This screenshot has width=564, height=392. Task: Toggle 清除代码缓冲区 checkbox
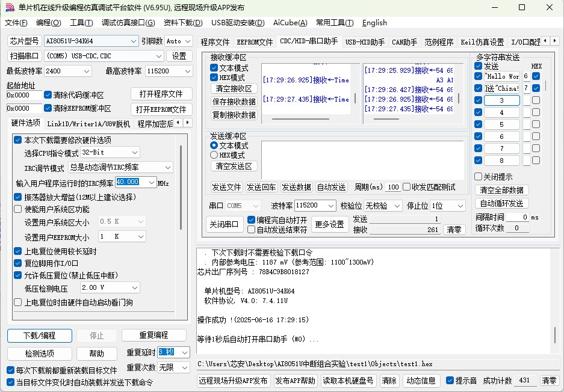[x=48, y=95]
